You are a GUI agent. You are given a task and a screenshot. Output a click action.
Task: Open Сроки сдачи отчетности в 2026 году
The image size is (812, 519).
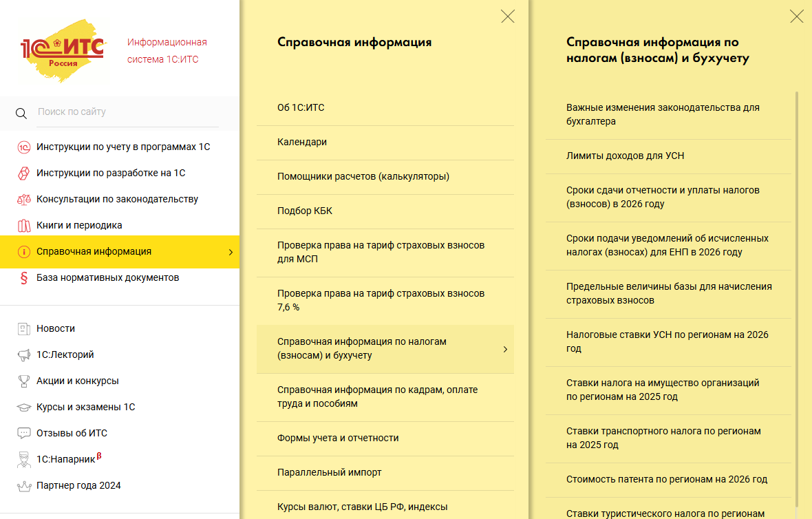669,198
